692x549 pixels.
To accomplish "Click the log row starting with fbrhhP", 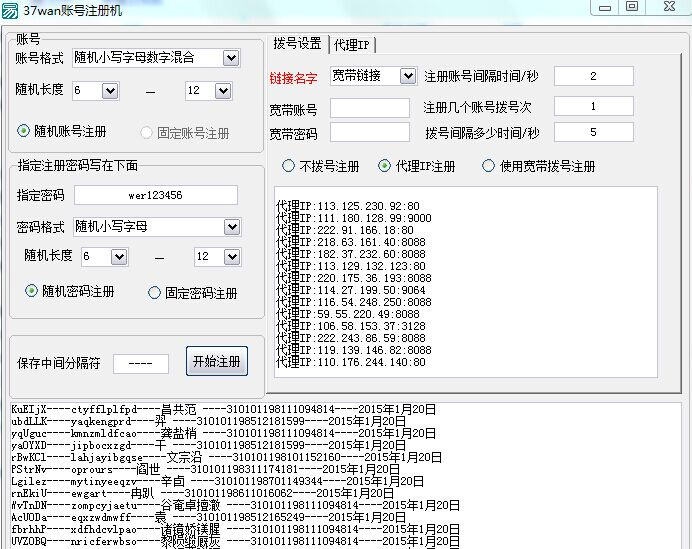I will pos(235,529).
